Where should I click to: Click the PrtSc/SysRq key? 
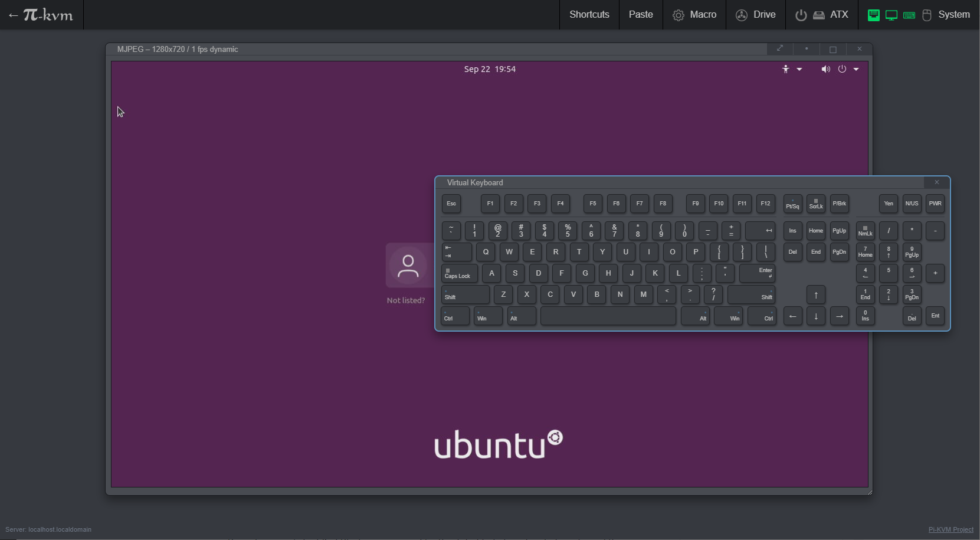tap(792, 204)
